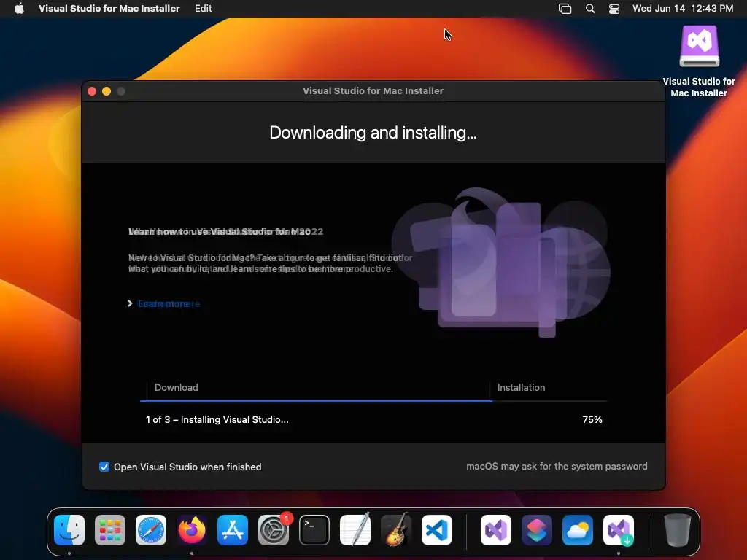This screenshot has height=560, width=747.
Task: Click the blue download progress bar
Action: coord(316,401)
